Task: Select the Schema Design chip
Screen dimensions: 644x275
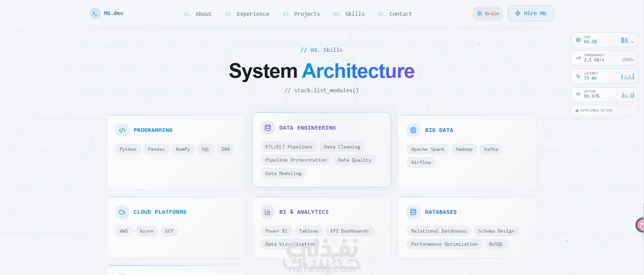Action: click(496, 231)
